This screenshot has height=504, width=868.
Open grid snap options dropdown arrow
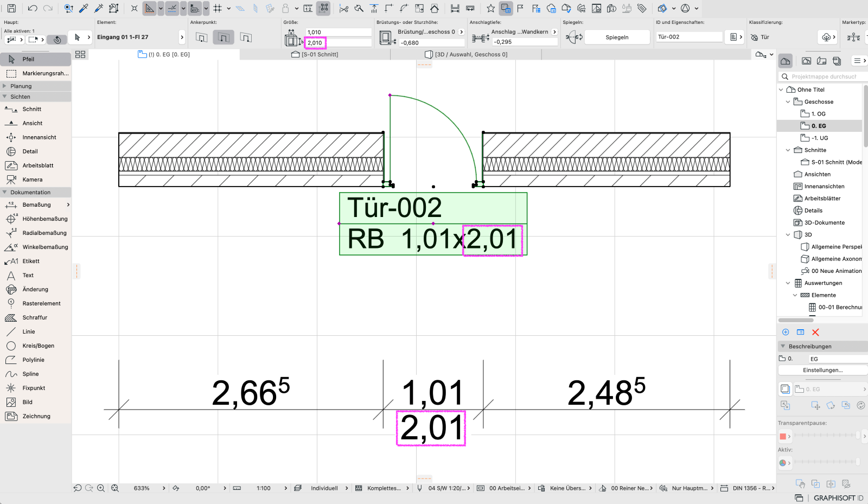[229, 8]
